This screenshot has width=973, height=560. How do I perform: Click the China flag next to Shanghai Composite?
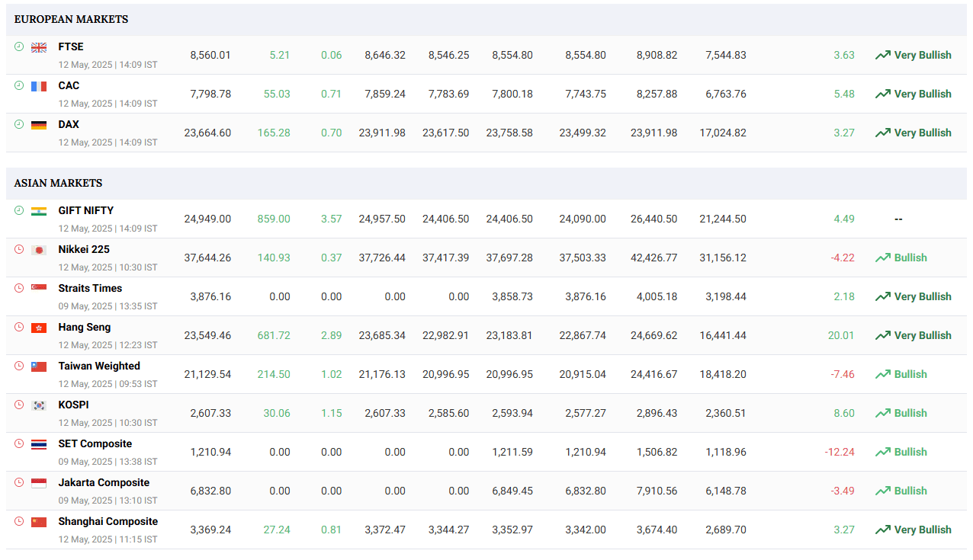[39, 522]
